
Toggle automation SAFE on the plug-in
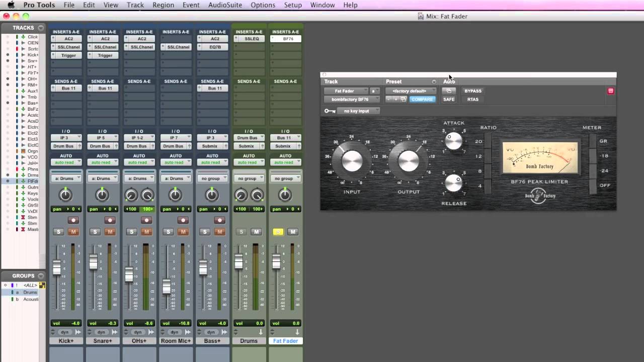point(449,100)
